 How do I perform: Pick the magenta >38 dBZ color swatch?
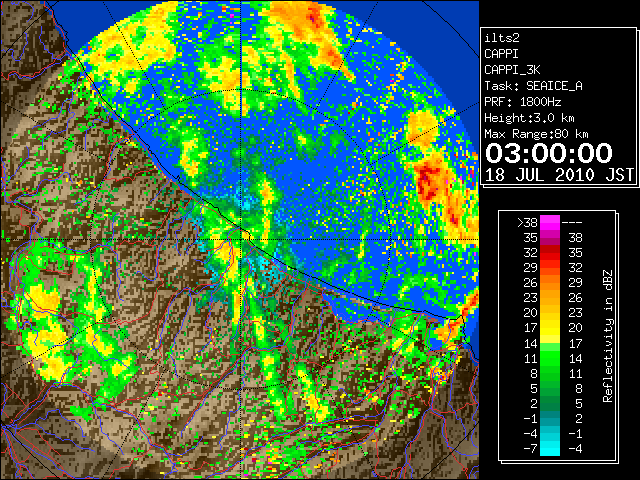(x=550, y=222)
